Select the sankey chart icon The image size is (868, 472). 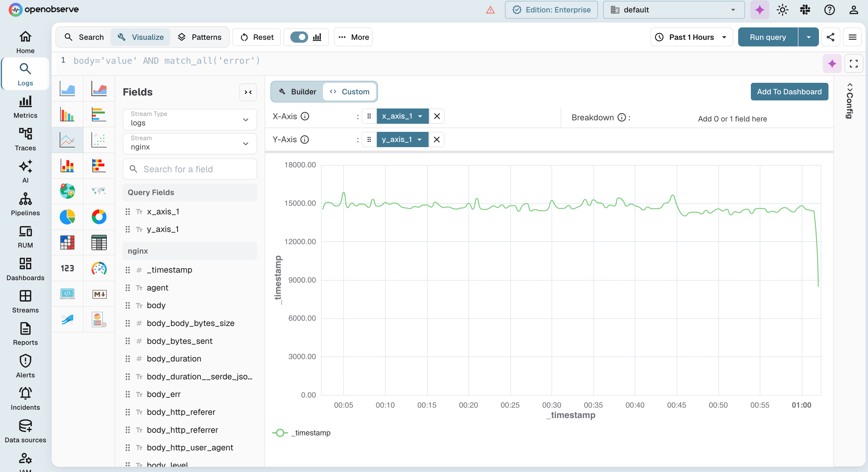tap(67, 319)
